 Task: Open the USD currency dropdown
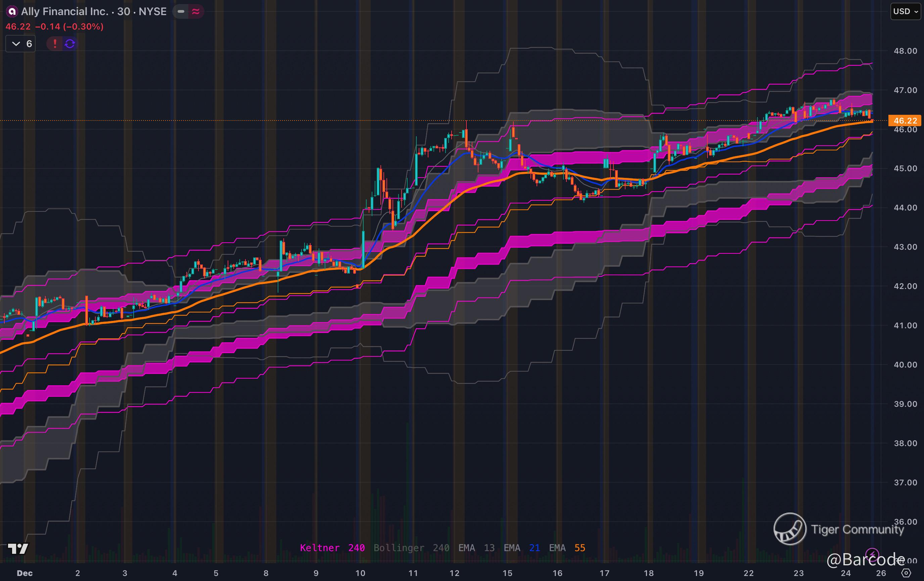pyautogui.click(x=905, y=11)
